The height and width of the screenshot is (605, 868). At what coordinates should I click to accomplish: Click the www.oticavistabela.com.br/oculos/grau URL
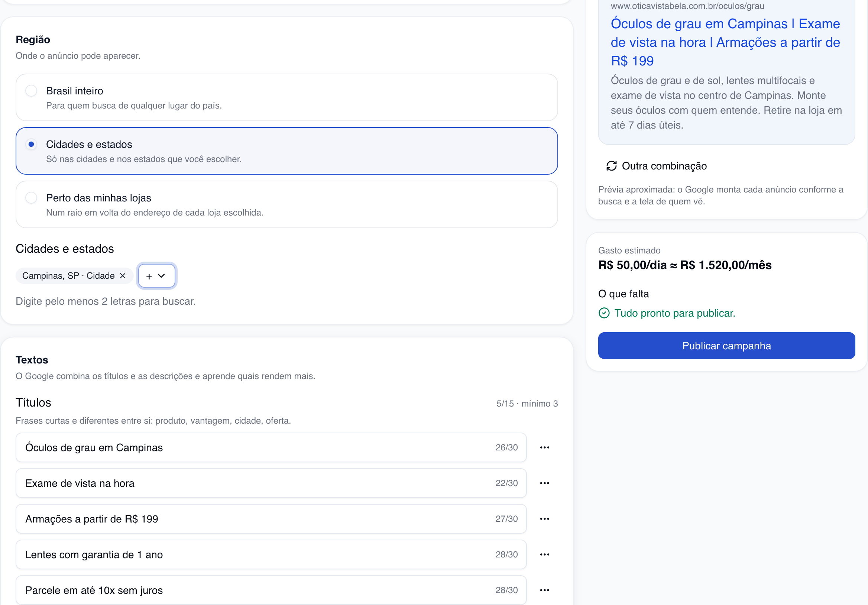pos(687,6)
